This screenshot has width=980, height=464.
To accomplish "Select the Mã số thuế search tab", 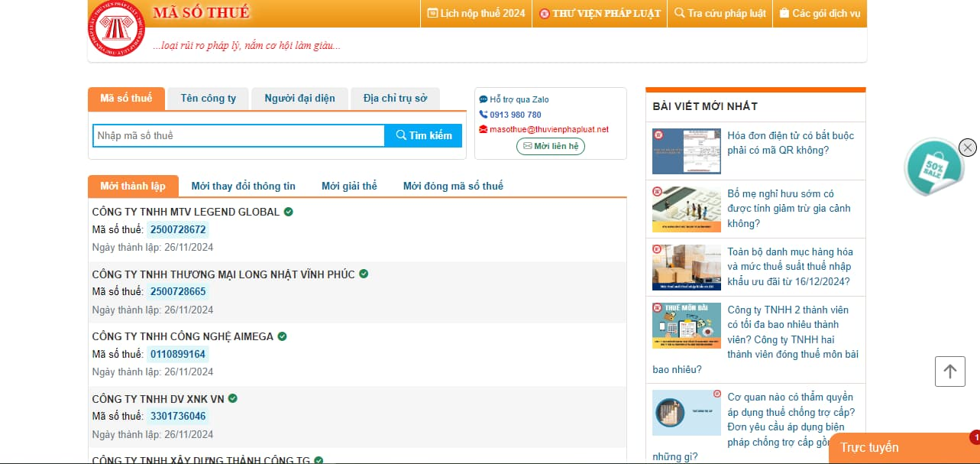I will [x=126, y=99].
